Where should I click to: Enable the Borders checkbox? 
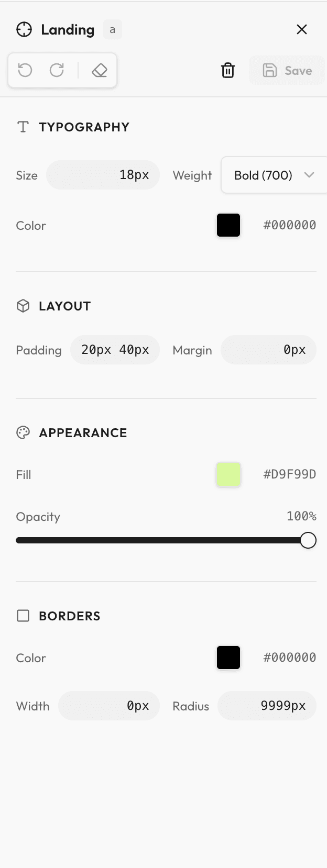point(23,616)
